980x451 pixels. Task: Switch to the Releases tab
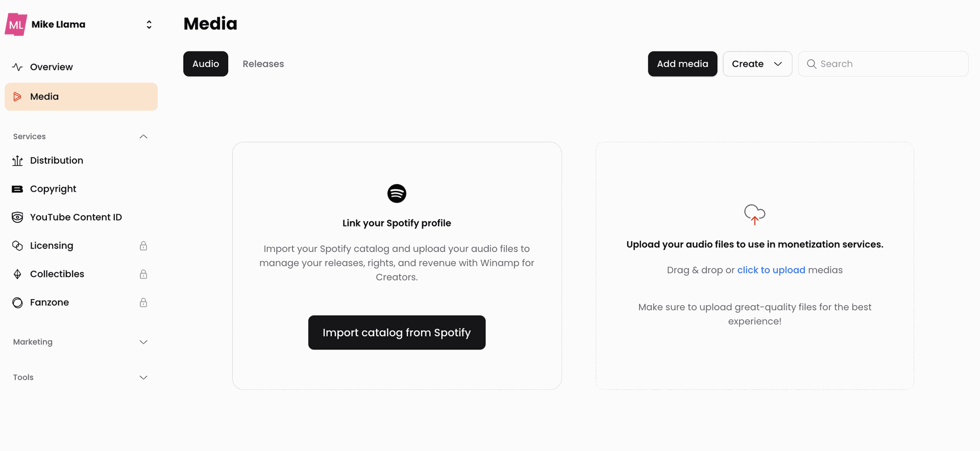[x=263, y=64]
